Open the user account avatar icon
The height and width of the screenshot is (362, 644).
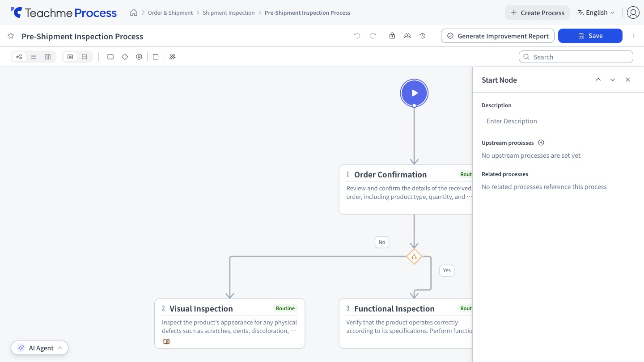(633, 13)
